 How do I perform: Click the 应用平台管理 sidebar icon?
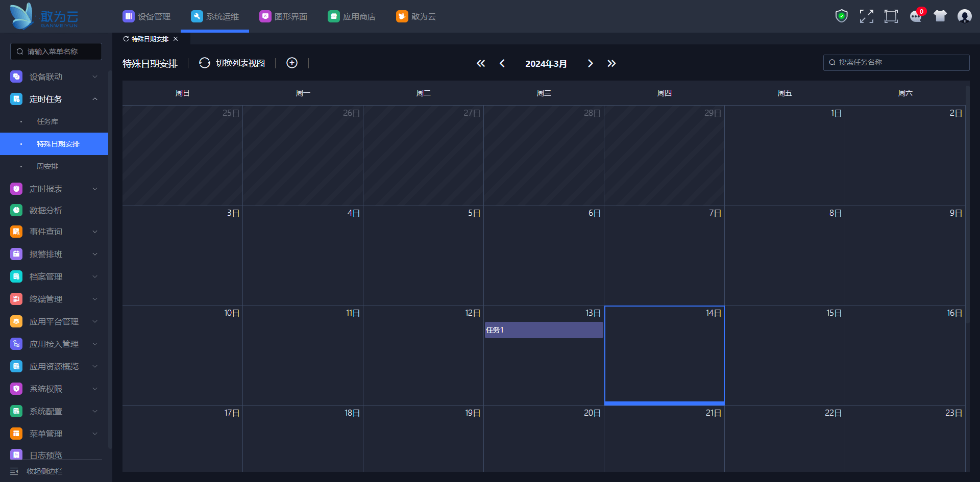(16, 321)
